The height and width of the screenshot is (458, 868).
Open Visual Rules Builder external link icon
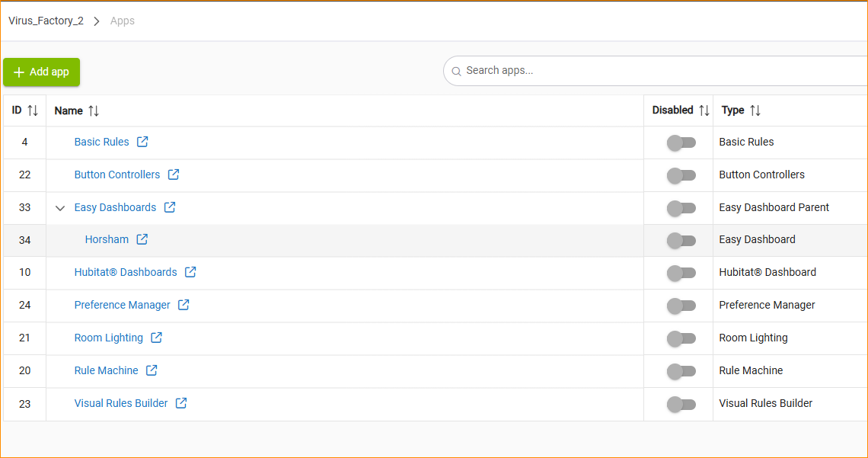click(x=181, y=403)
